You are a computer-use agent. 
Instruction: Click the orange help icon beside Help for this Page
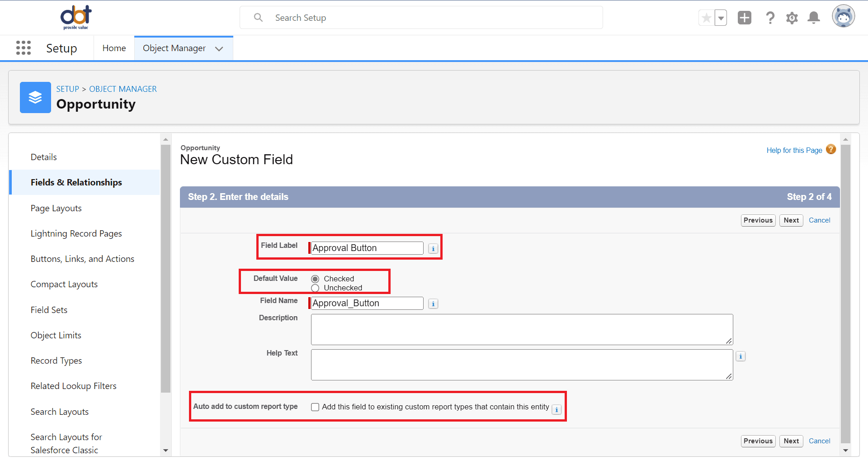[x=831, y=149]
